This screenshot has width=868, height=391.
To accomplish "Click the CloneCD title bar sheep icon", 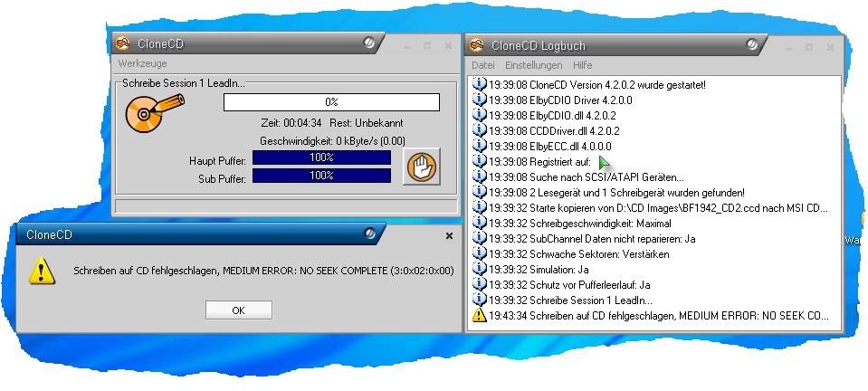I will pyautogui.click(x=123, y=43).
